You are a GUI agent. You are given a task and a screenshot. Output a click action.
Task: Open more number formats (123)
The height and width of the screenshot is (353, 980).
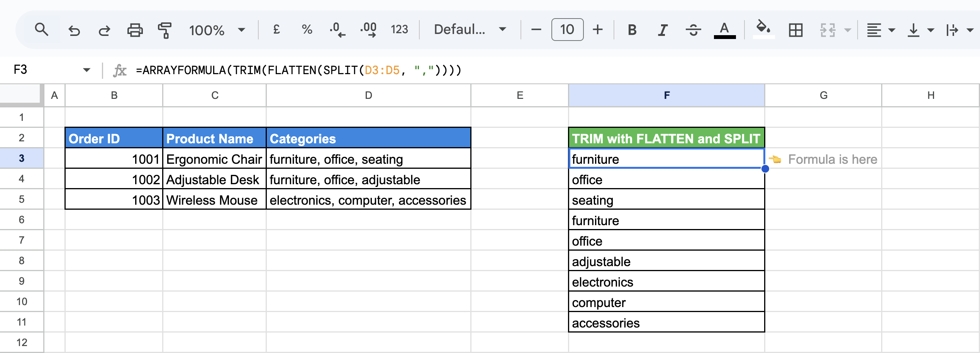pos(399,30)
